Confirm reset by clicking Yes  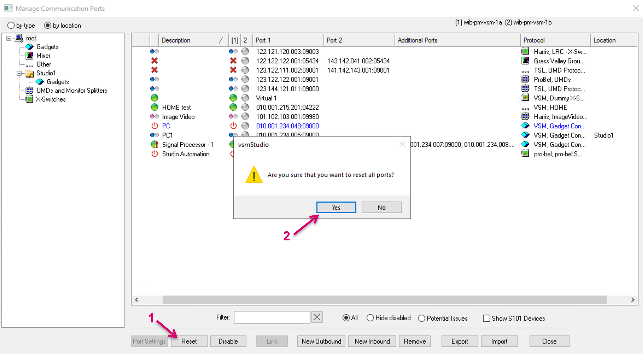pyautogui.click(x=336, y=208)
